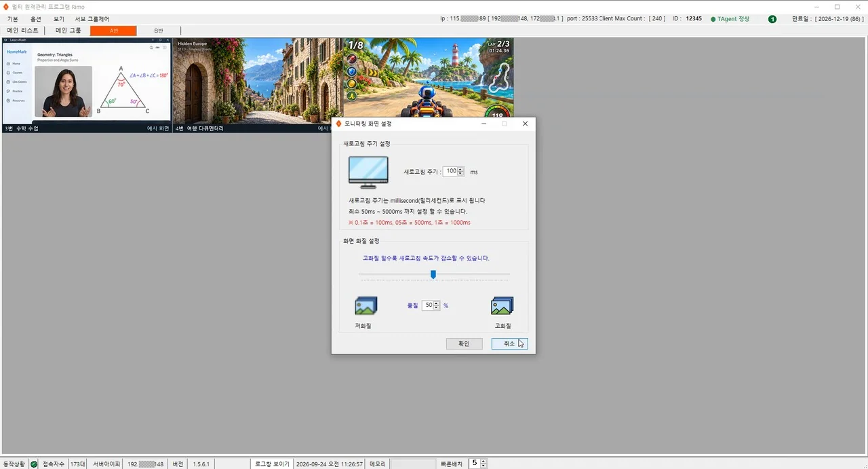Viewport: 868px width, 469px height.
Task: Cancel the dialog with 취소
Action: tap(509, 344)
